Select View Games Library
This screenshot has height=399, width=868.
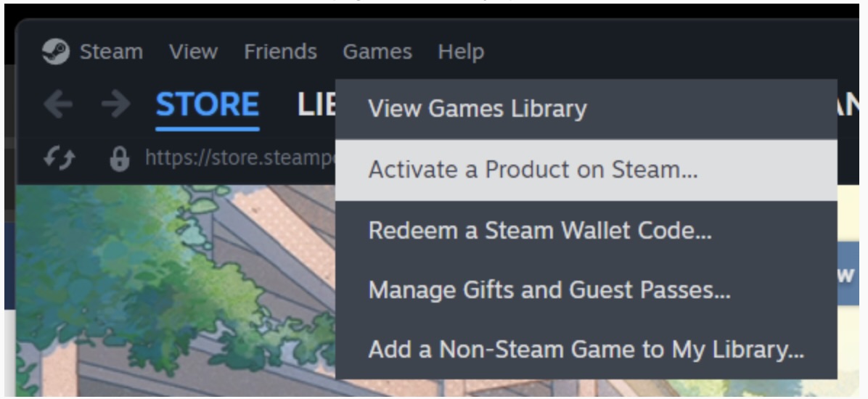click(x=586, y=109)
